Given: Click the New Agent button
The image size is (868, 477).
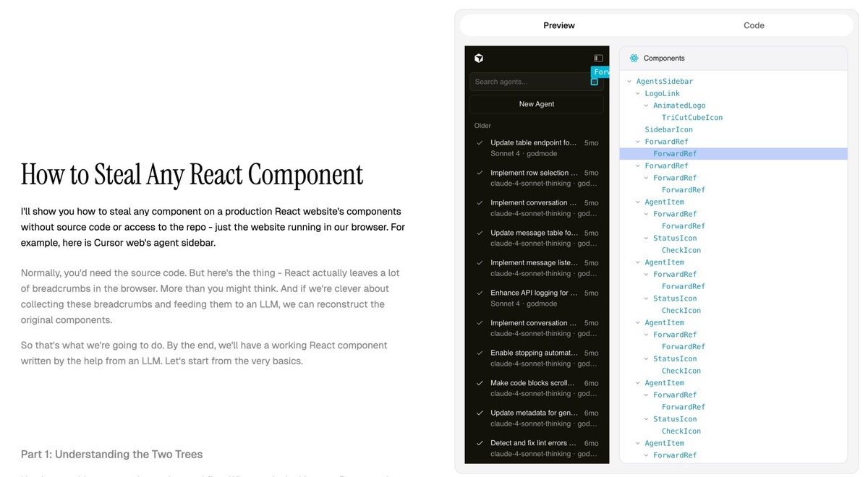Looking at the screenshot, I should click(x=537, y=104).
